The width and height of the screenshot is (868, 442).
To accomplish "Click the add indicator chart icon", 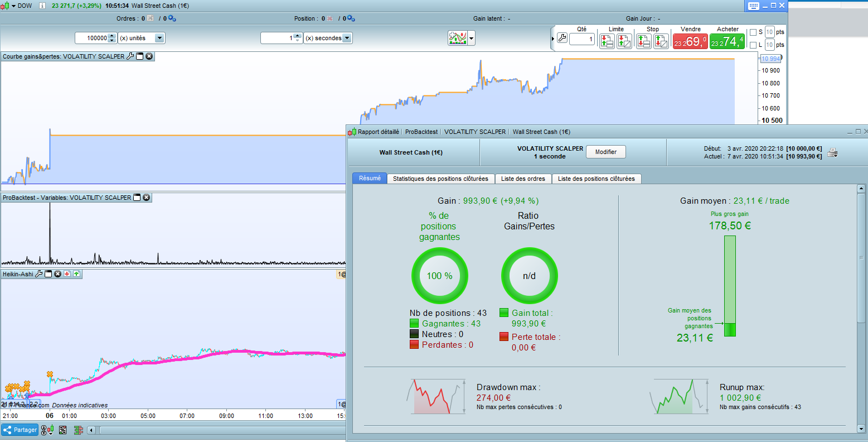I will click(x=458, y=38).
